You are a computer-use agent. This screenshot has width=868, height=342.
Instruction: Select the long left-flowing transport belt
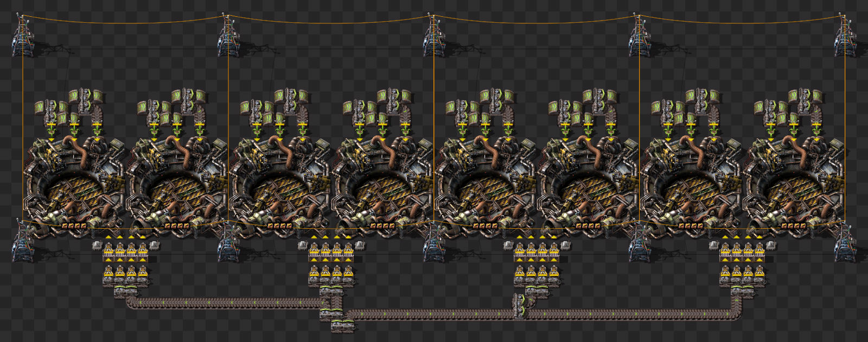[228, 303]
